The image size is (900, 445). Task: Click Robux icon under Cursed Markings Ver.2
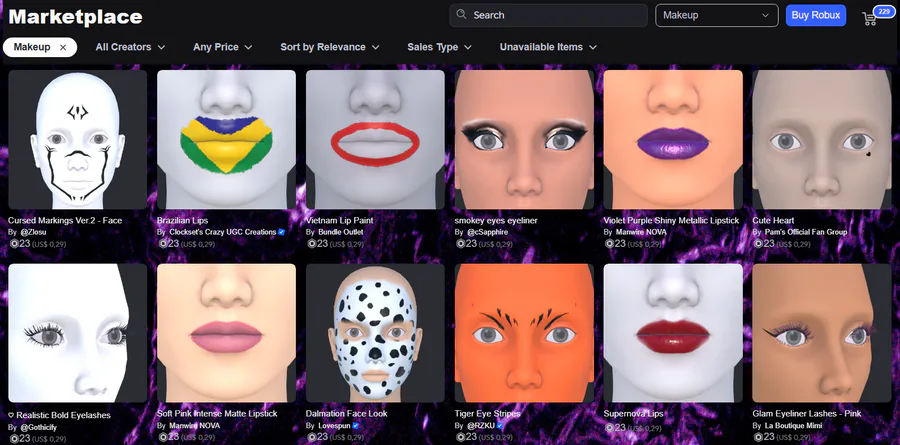click(14, 243)
